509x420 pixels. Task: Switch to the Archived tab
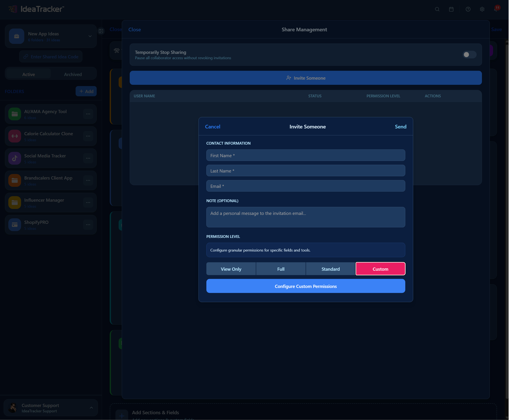pos(73,74)
